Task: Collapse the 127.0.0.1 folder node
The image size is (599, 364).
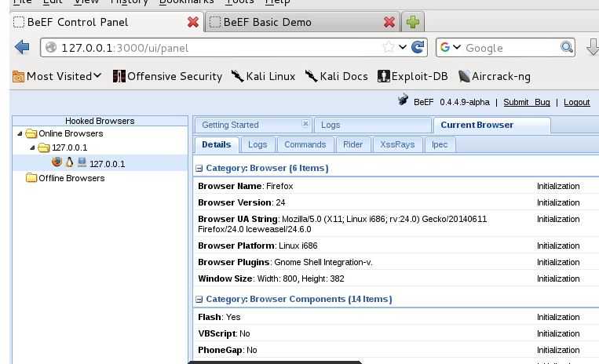Action: click(x=32, y=147)
